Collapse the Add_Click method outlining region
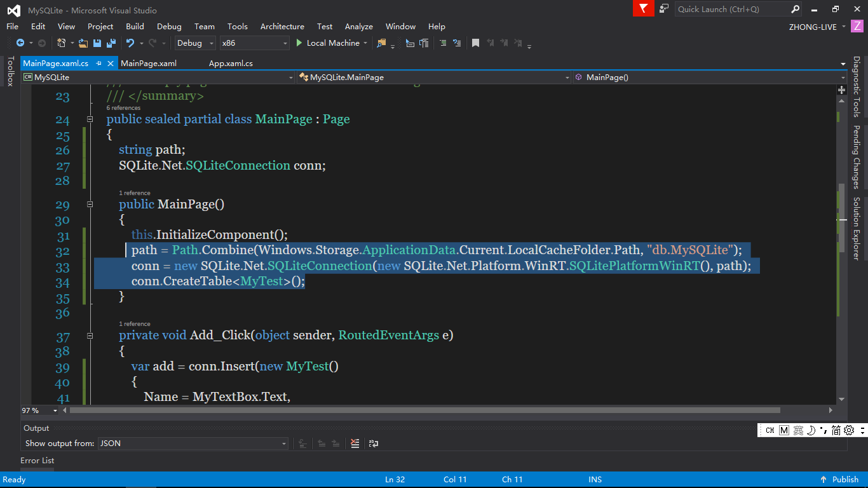The width and height of the screenshot is (868, 488). click(x=90, y=335)
